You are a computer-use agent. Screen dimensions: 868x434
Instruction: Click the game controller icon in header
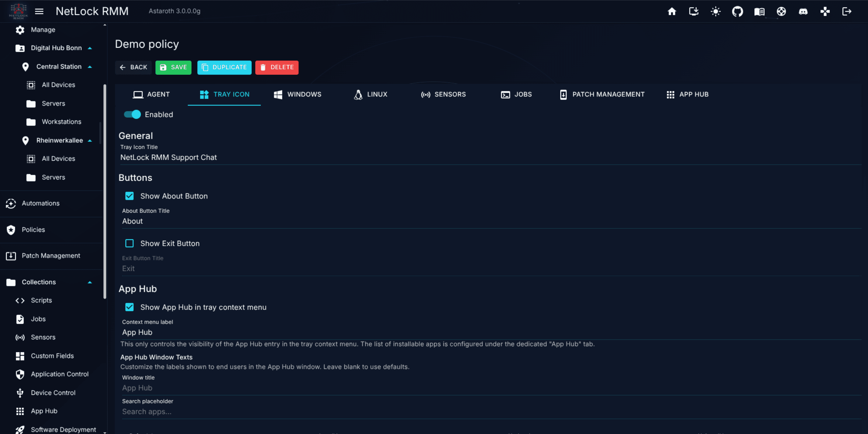coord(825,12)
